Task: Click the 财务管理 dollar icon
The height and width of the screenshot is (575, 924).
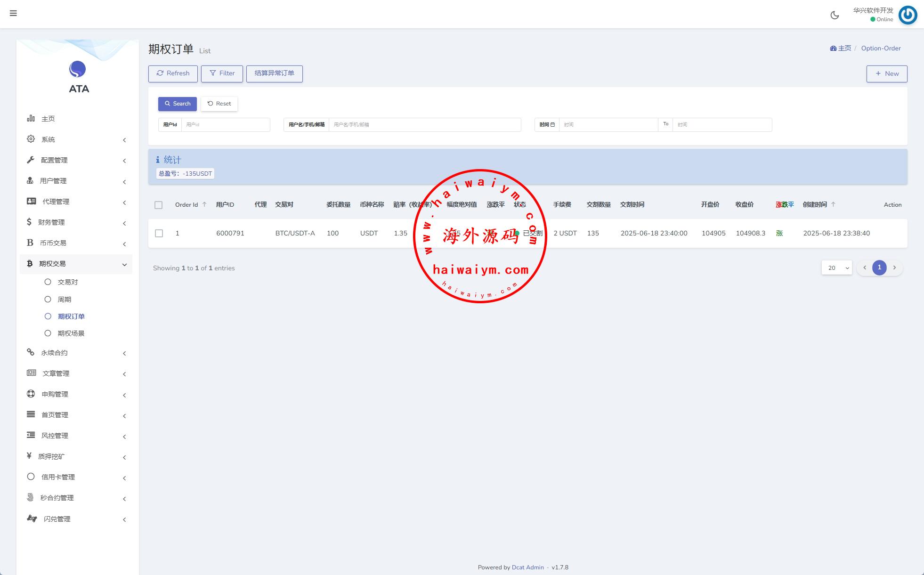Action: 29,222
